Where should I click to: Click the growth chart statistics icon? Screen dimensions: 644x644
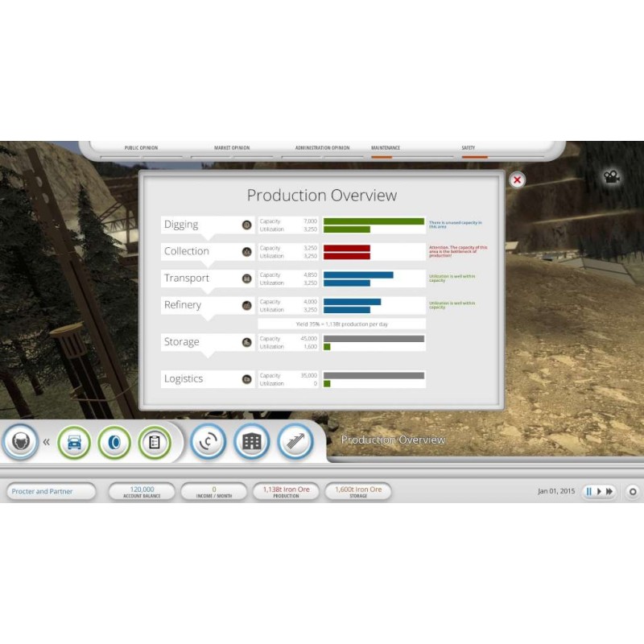(x=295, y=442)
